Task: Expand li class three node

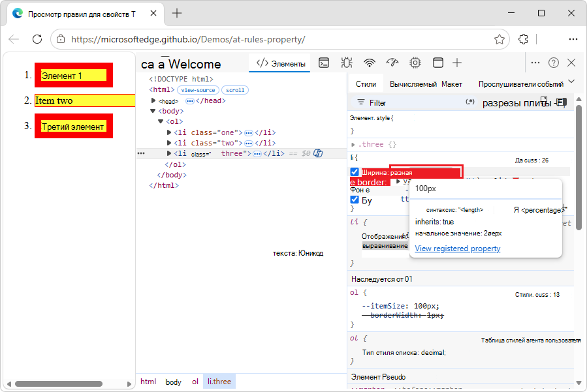Action: 169,153
